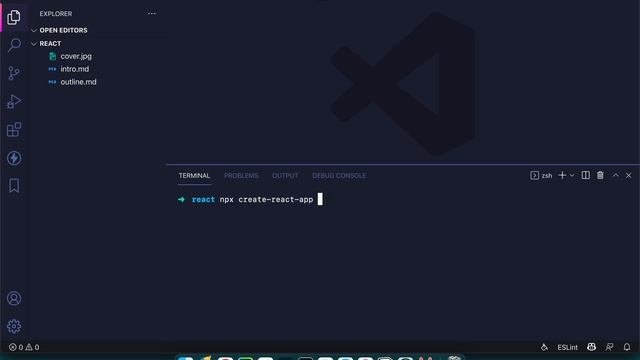
Task: Open the Search view icon
Action: coord(14,45)
